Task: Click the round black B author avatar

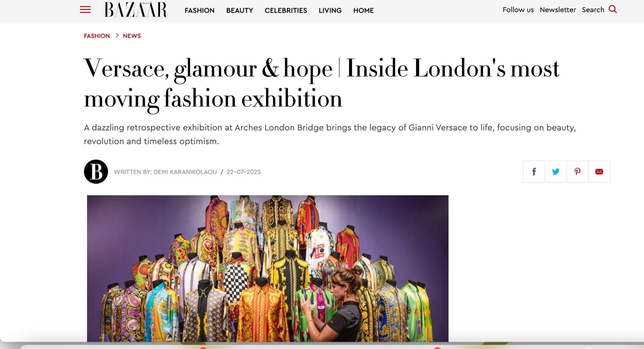Action: [x=96, y=172]
